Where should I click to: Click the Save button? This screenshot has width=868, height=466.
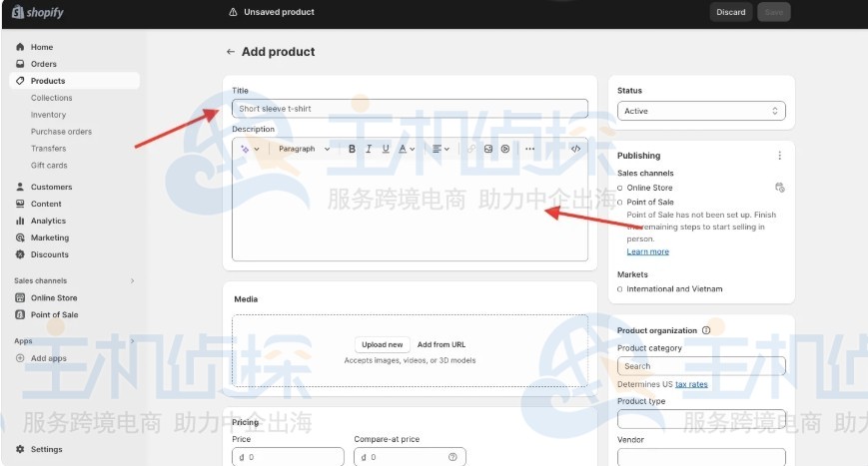(x=773, y=12)
